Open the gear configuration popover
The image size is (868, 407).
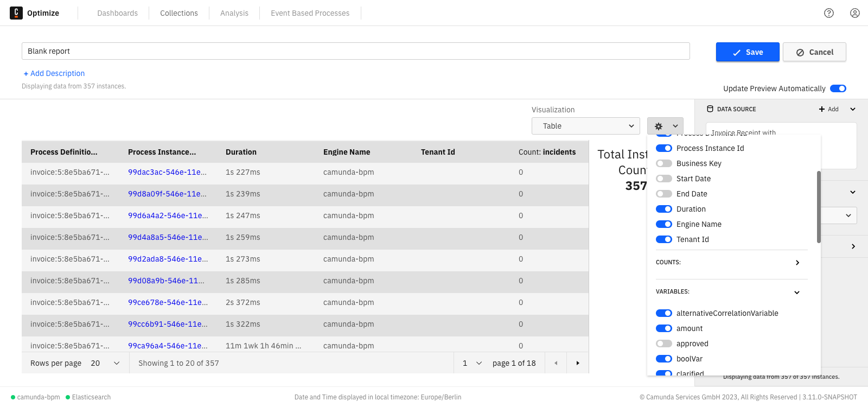665,126
